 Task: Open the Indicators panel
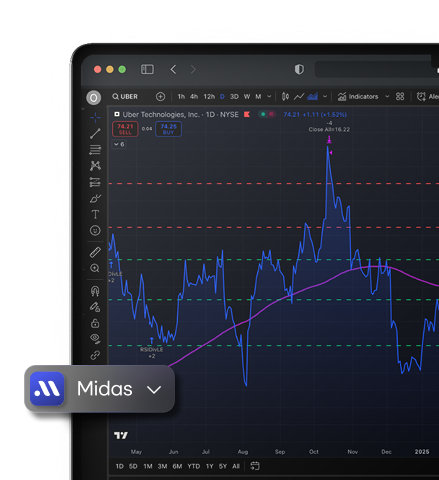click(358, 97)
